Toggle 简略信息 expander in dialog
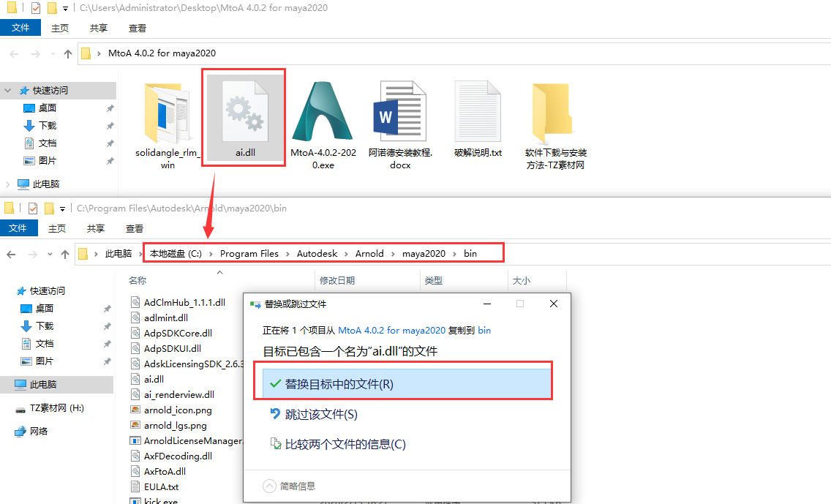This screenshot has height=504, width=831. [290, 486]
